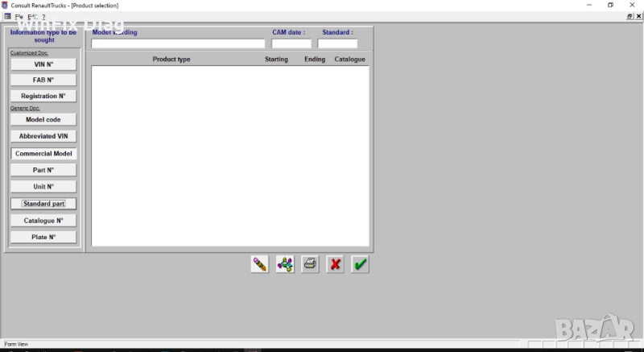
Task: Click the Standard text field
Action: point(337,44)
